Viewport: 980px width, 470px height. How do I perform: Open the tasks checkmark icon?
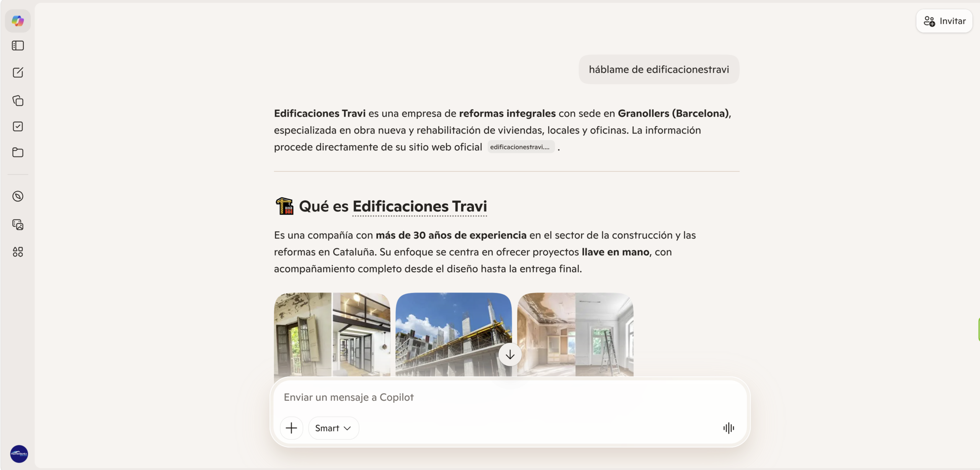pos(18,127)
